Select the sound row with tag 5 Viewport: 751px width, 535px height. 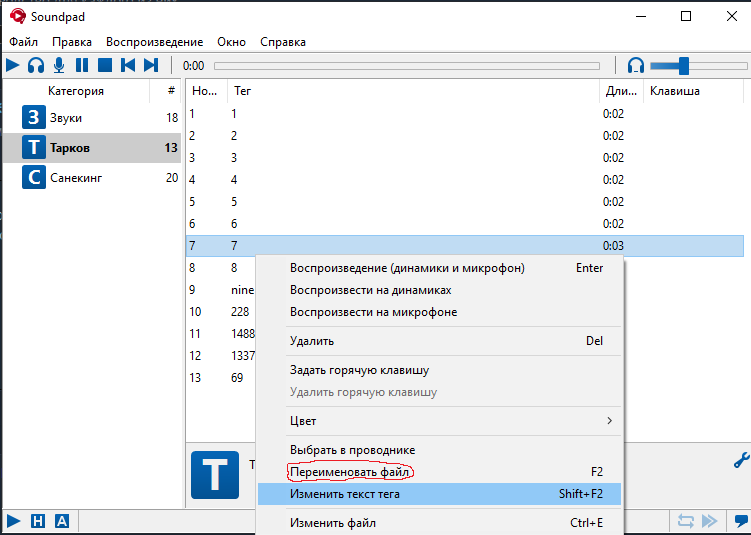pyautogui.click(x=465, y=202)
